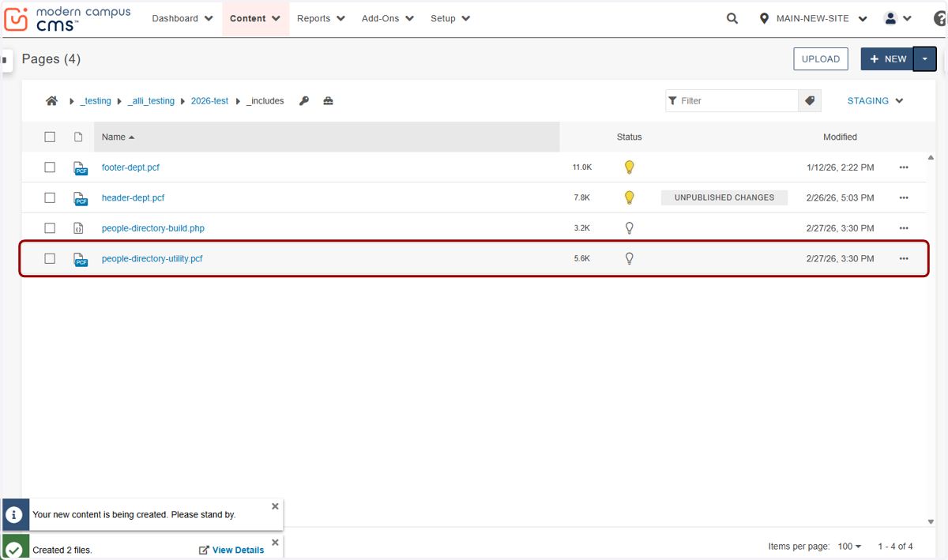Viewport: 948px width, 560px height.
Task: Click the footer-dept.pcf PCF file icon
Action: tap(81, 167)
